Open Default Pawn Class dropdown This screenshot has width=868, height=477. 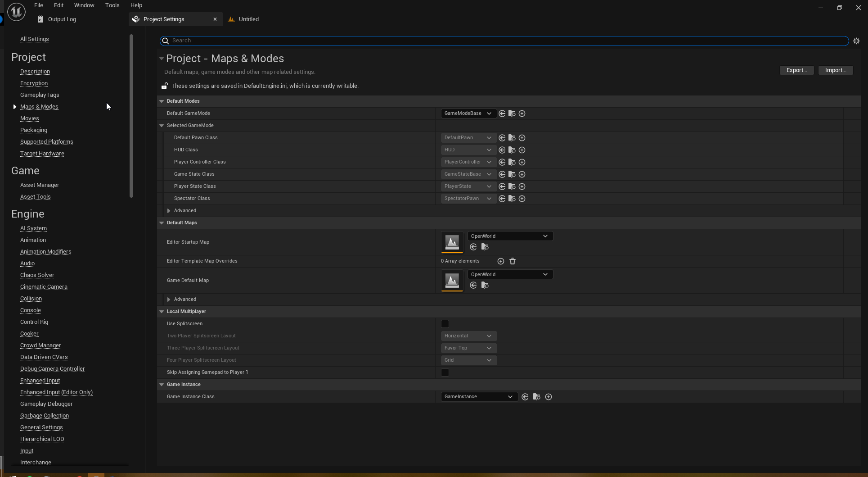[468, 138]
